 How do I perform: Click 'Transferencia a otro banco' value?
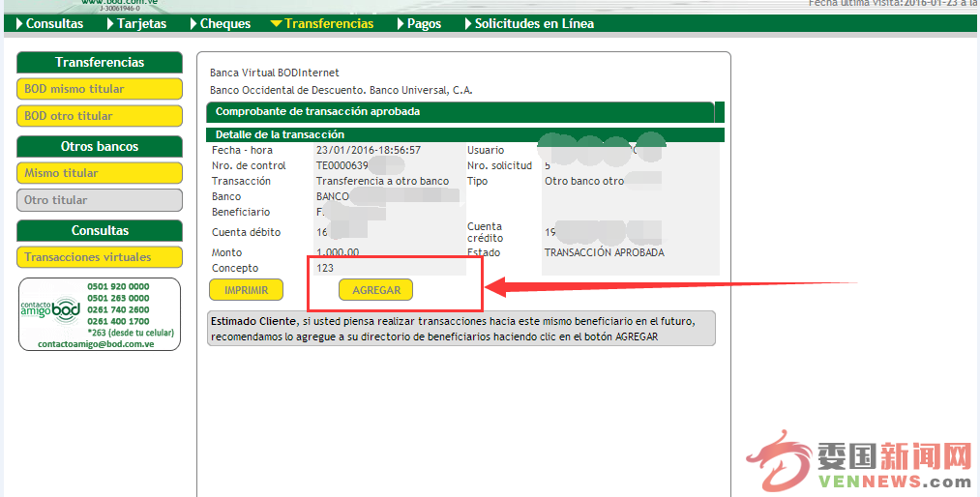382,181
